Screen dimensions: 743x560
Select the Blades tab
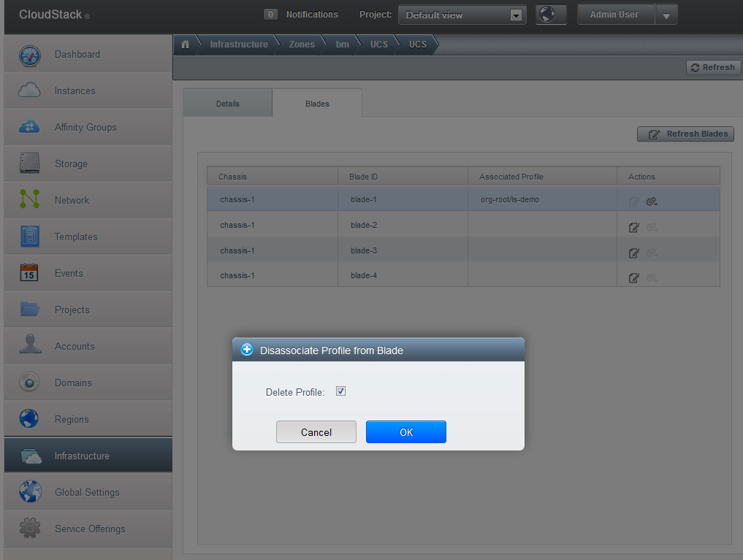pos(317,103)
